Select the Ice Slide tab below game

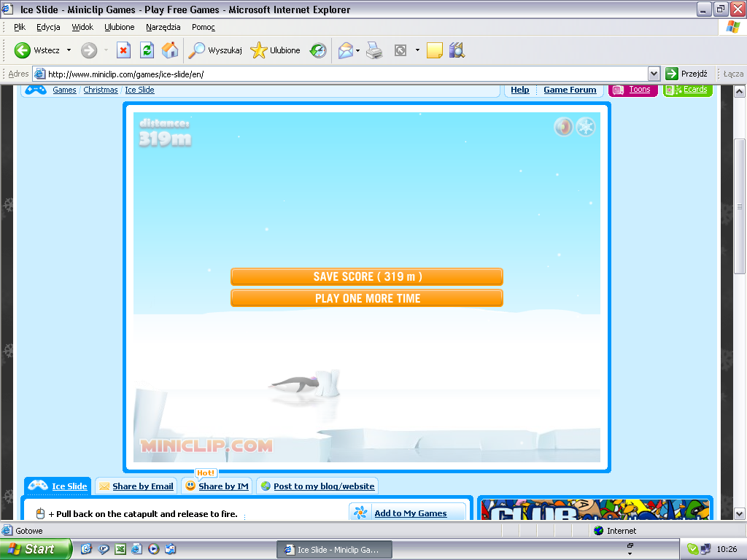pos(58,486)
